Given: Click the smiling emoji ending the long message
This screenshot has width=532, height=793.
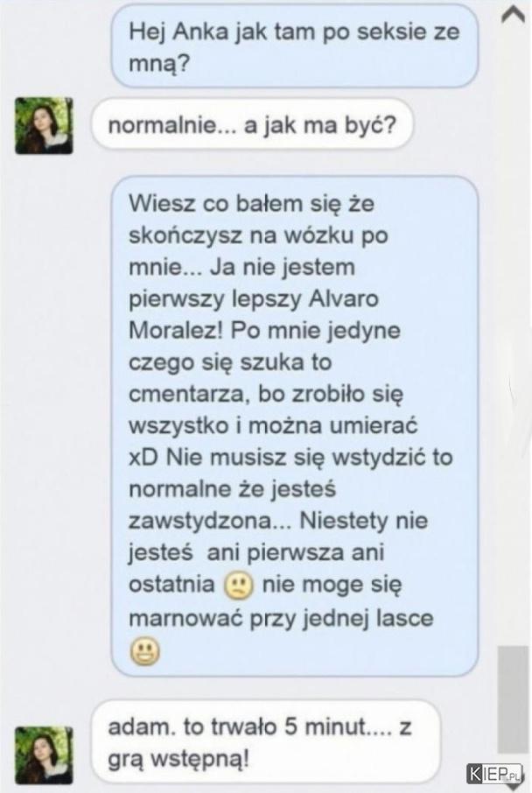Looking at the screenshot, I should click(x=145, y=651).
